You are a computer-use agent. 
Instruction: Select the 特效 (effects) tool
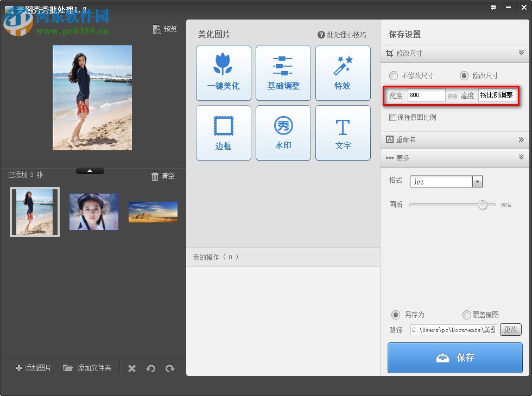pos(343,73)
